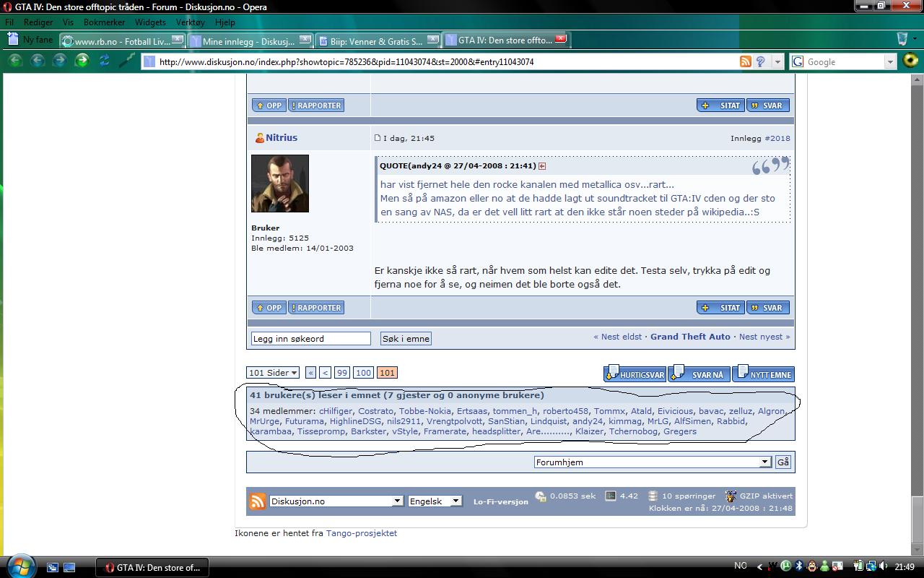
Task: Open the Hjelp menu
Action: click(225, 22)
